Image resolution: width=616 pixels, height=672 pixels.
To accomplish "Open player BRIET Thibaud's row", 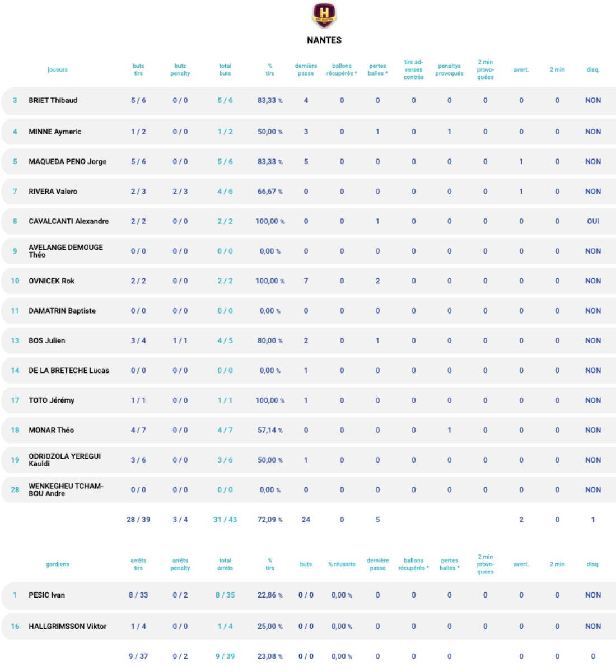I will tap(53, 101).
